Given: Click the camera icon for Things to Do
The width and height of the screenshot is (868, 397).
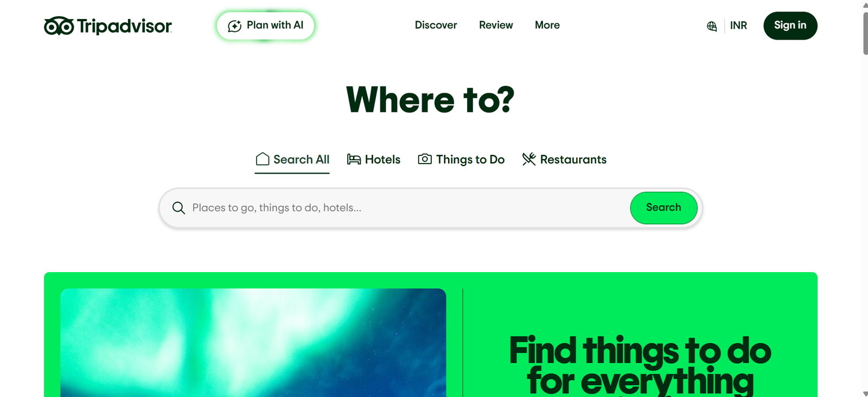Looking at the screenshot, I should [425, 159].
